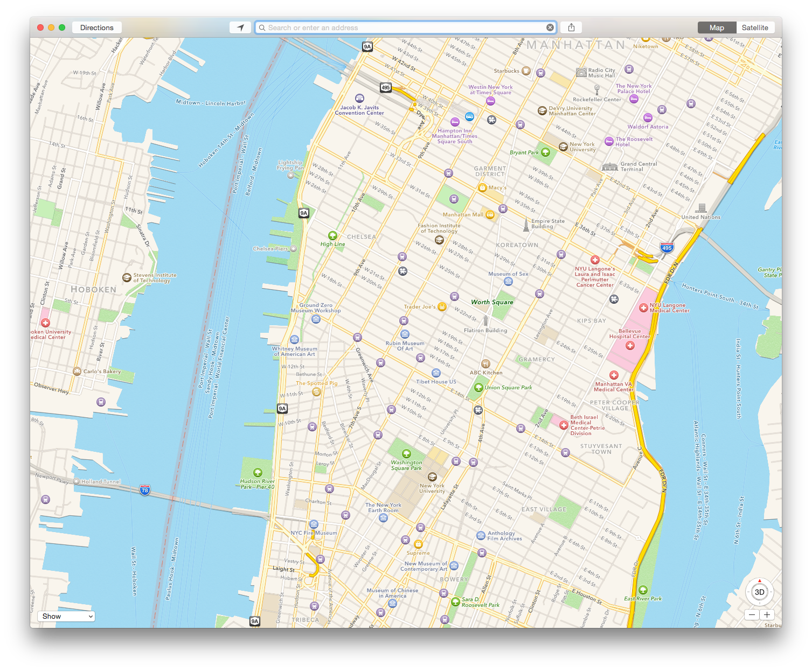
Task: Open the Share menu
Action: [571, 27]
